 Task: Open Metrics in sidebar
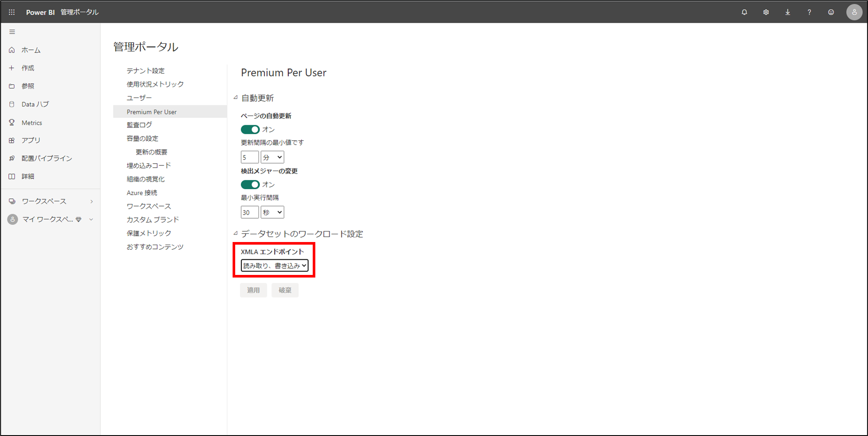(x=32, y=123)
